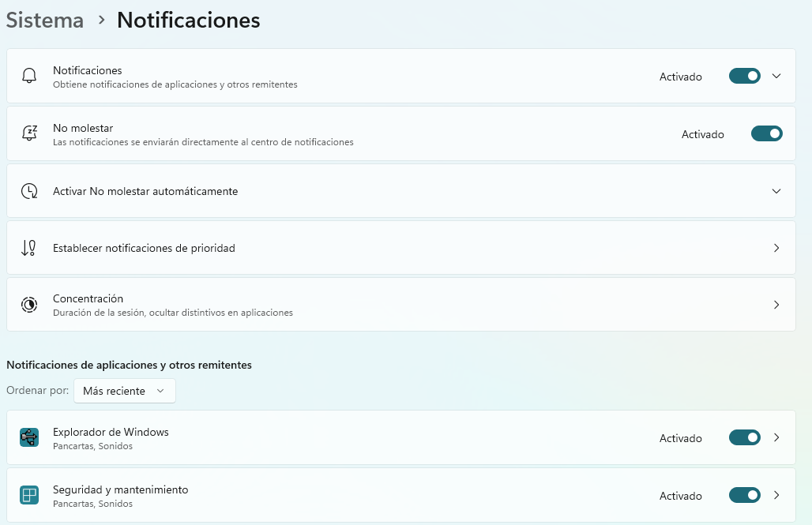Click the 'Ordenar por:' label

pos(37,390)
